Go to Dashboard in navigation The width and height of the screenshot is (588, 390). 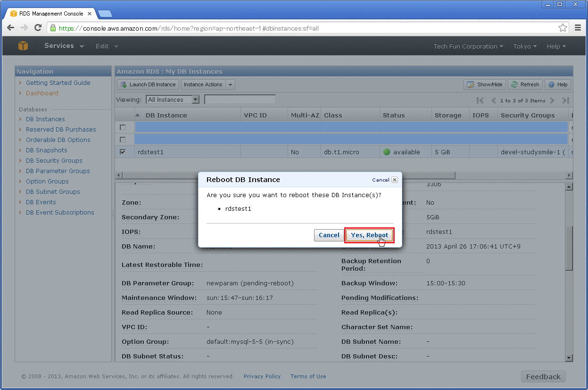(x=42, y=93)
